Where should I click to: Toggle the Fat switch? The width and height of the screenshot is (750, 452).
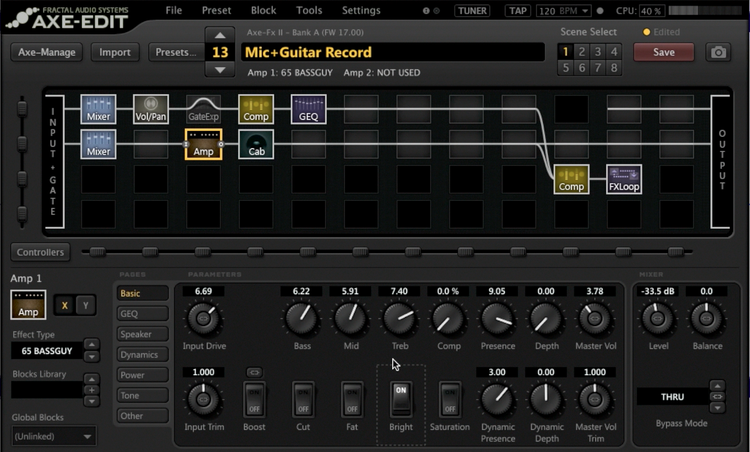click(x=352, y=399)
